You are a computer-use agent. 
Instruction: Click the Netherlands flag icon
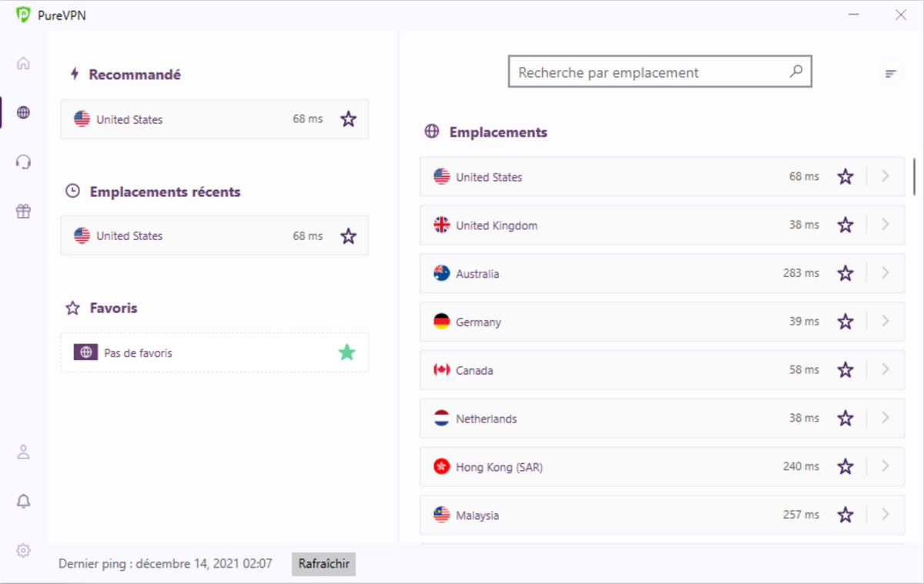point(442,419)
